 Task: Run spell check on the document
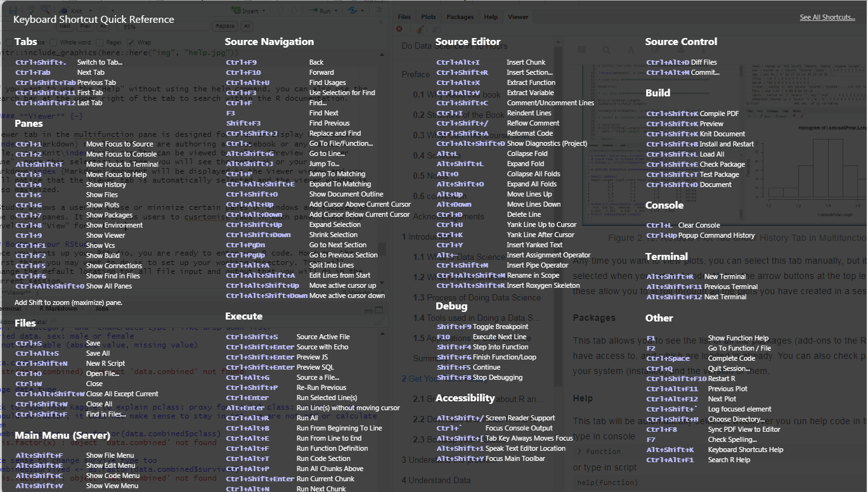pos(32,10)
